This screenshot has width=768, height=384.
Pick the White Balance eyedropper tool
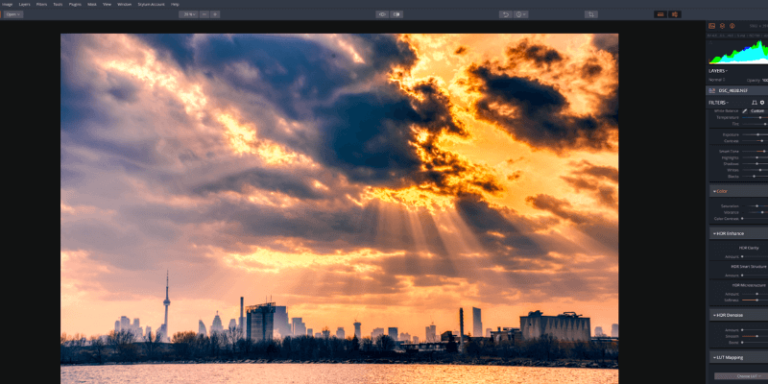pos(744,111)
